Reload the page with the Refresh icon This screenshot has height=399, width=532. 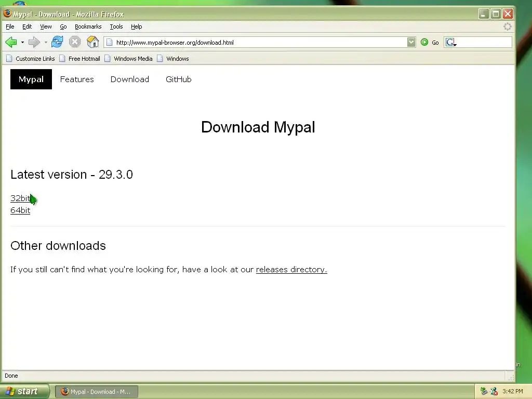pos(57,42)
